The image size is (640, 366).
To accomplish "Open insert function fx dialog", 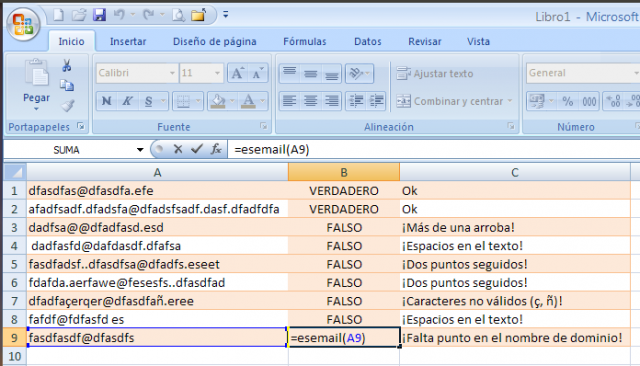I will (216, 149).
